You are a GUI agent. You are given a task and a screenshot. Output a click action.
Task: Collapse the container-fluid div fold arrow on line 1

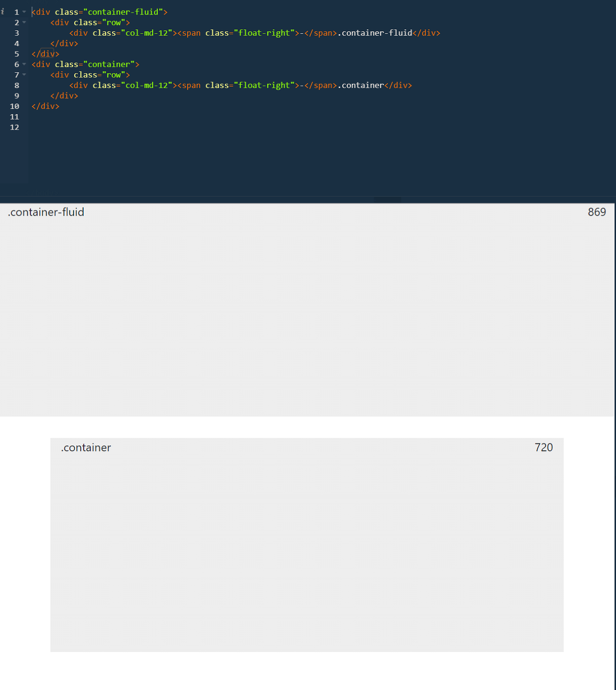pyautogui.click(x=24, y=12)
